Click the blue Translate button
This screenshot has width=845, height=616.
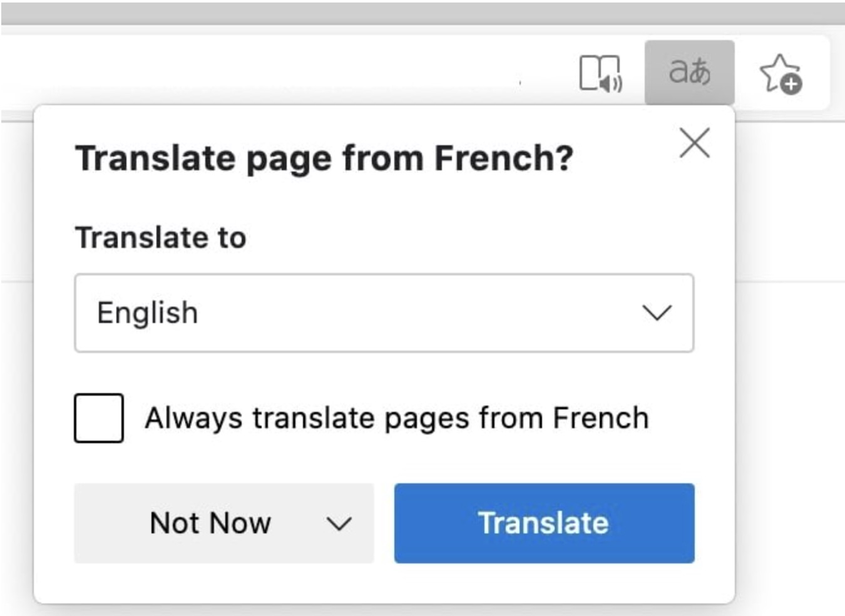coord(544,523)
